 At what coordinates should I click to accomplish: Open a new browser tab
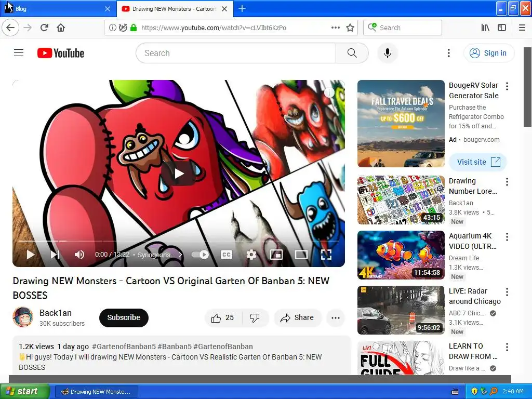tap(242, 8)
